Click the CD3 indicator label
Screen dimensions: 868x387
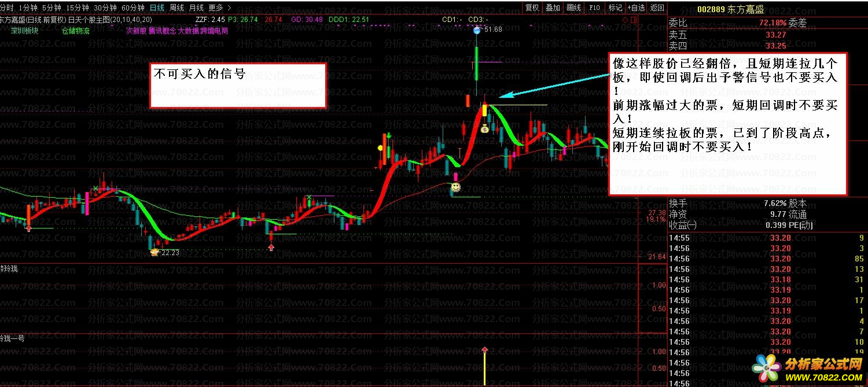[x=478, y=19]
